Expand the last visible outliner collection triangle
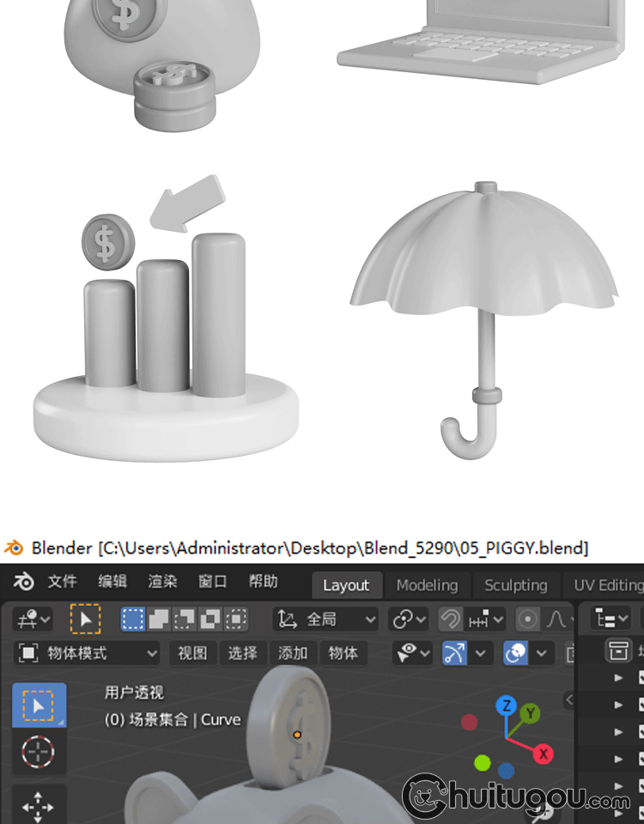The height and width of the screenshot is (824, 644). (618, 814)
